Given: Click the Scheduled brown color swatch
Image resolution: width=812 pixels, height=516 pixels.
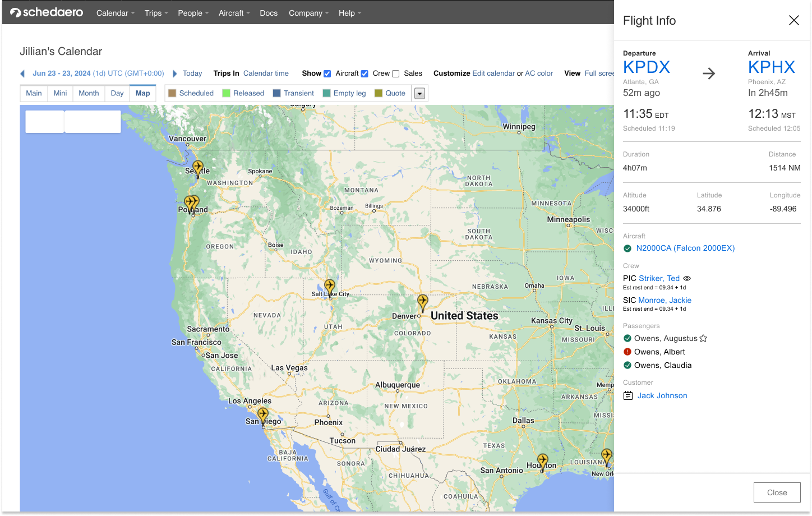Looking at the screenshot, I should point(172,93).
